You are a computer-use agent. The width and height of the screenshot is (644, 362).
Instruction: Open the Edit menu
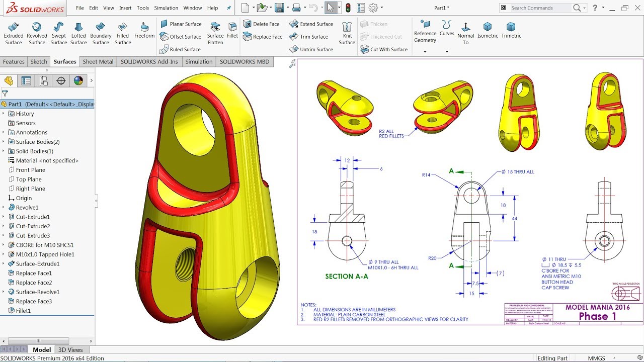pyautogui.click(x=94, y=8)
